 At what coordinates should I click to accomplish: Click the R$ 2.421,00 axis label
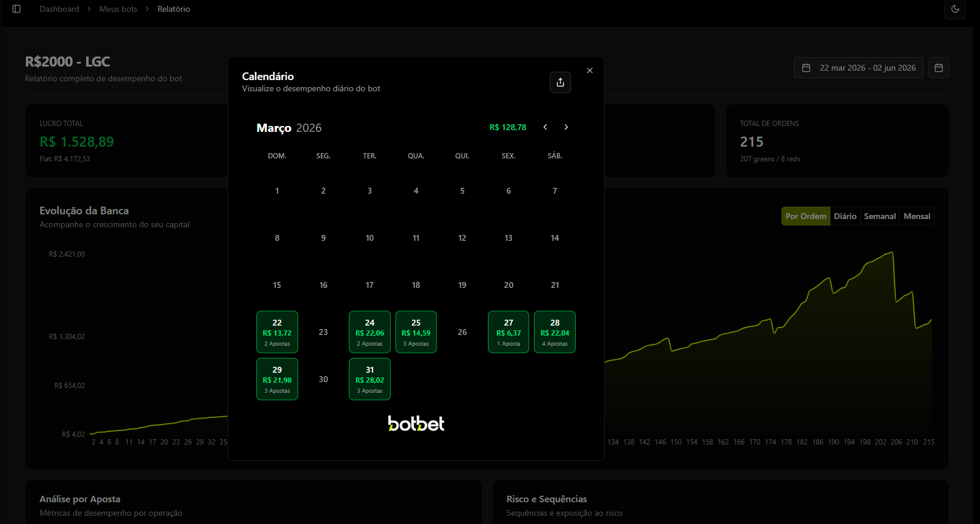tap(67, 254)
